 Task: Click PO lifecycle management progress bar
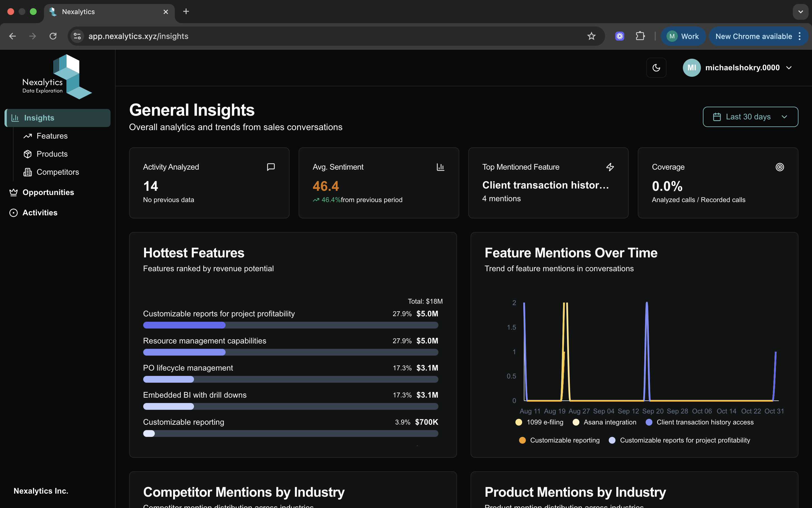[291, 380]
